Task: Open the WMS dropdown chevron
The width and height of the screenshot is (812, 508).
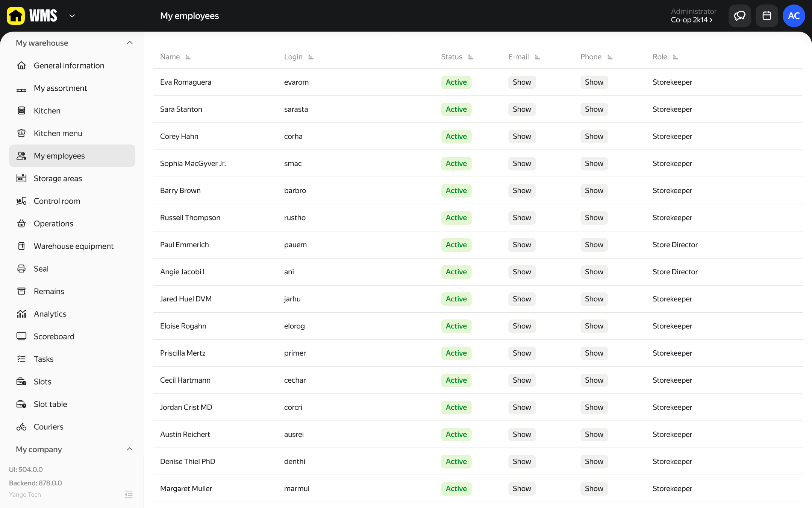Action: (72, 16)
